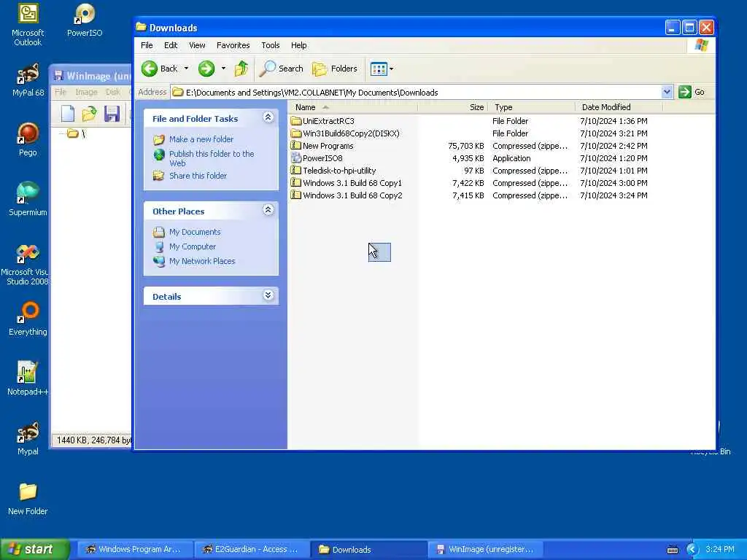Switch to E2Guardian taskbar button

click(x=252, y=550)
